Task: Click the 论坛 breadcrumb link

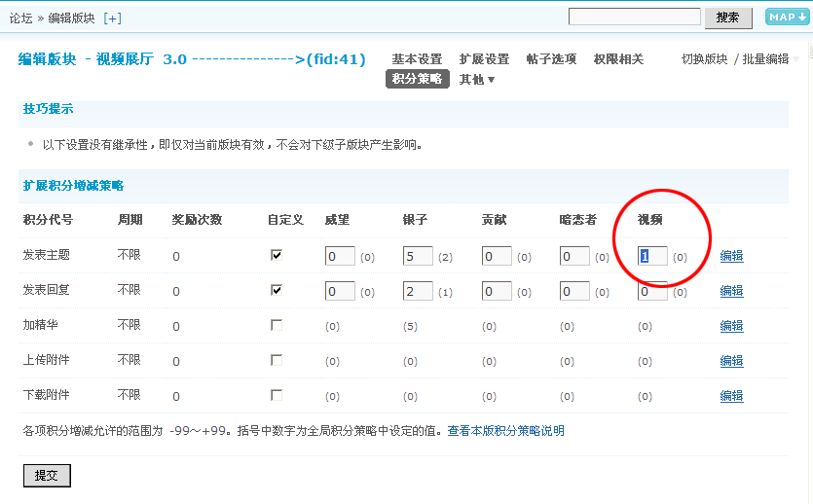Action: (x=20, y=18)
